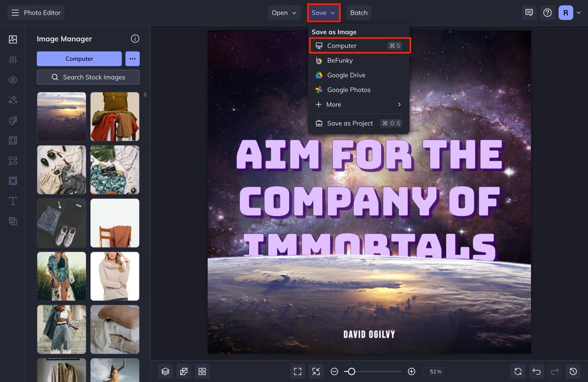The width and height of the screenshot is (588, 382).
Task: Open the Textures tool in sidebar
Action: (x=12, y=221)
